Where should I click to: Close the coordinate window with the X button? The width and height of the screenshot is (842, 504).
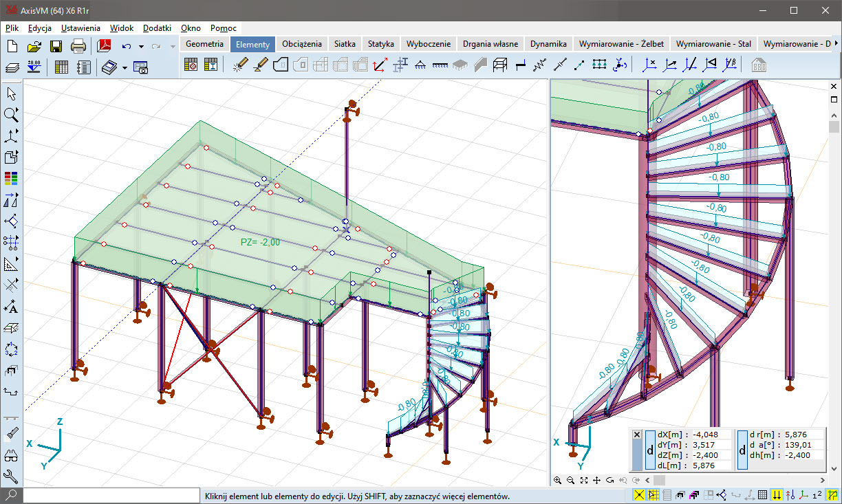(x=636, y=435)
